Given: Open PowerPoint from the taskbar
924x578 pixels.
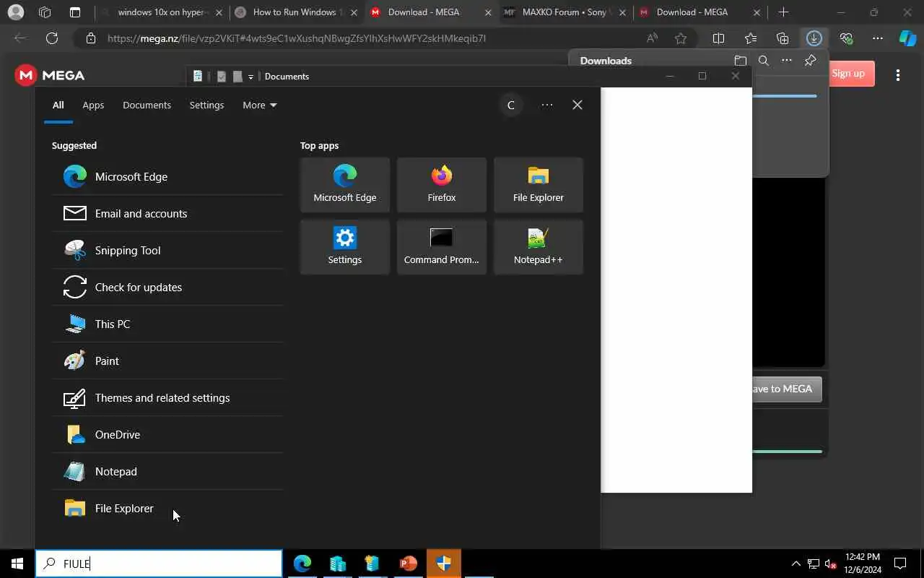Looking at the screenshot, I should [x=409, y=564].
